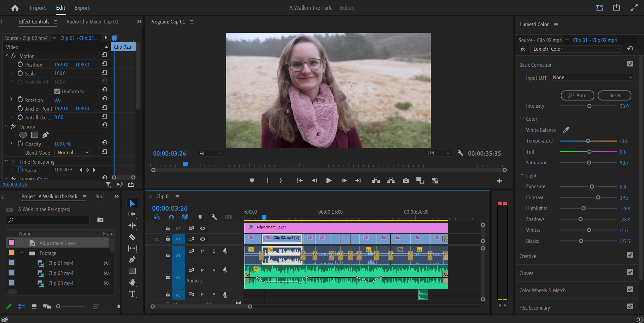Select the Razor tool
This screenshot has height=323, width=644.
[132, 237]
